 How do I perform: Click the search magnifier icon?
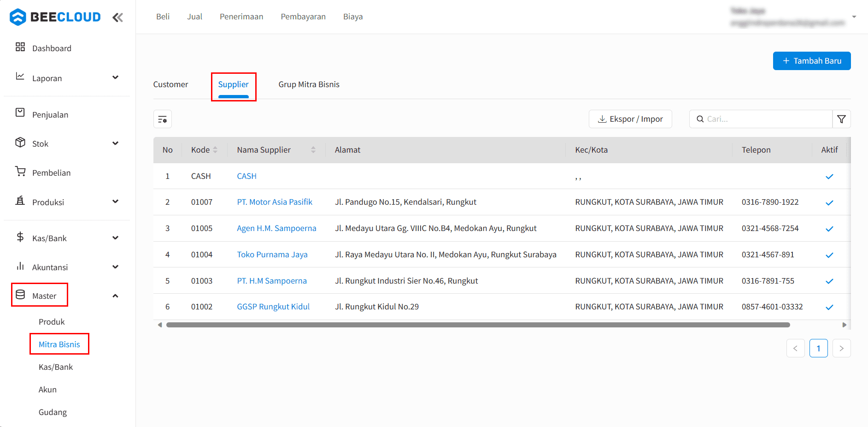(x=700, y=119)
